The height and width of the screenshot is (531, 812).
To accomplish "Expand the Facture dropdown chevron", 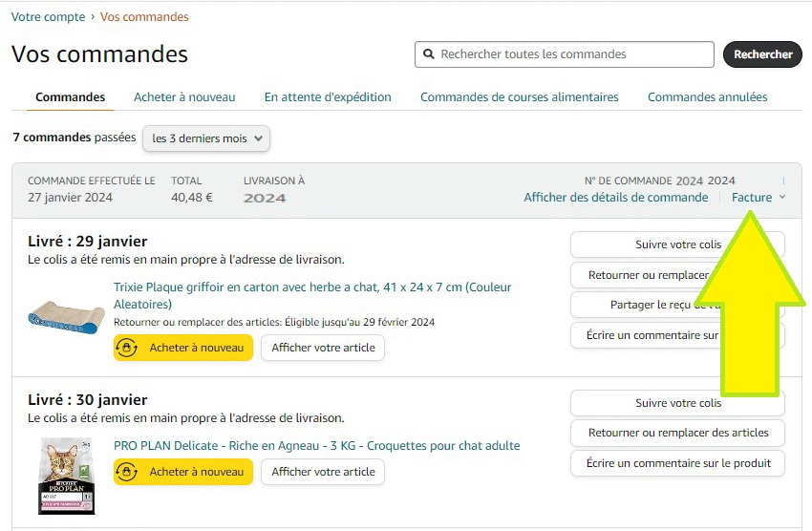I will [x=782, y=198].
